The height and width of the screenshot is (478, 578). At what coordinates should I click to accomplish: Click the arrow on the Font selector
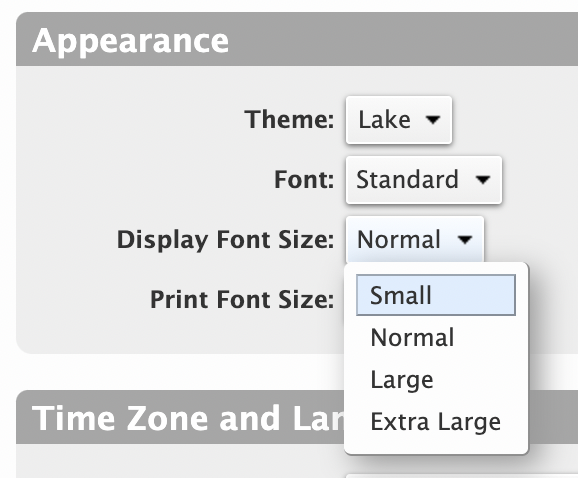pos(483,180)
